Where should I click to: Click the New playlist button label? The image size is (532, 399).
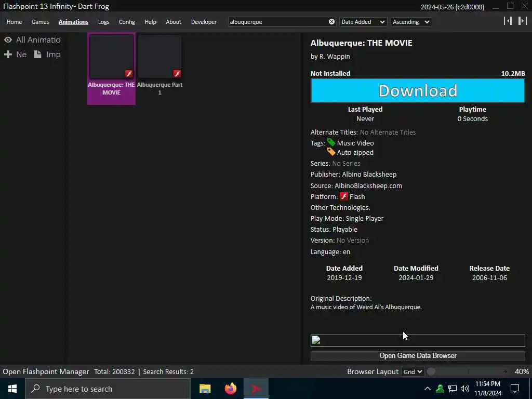click(x=21, y=54)
